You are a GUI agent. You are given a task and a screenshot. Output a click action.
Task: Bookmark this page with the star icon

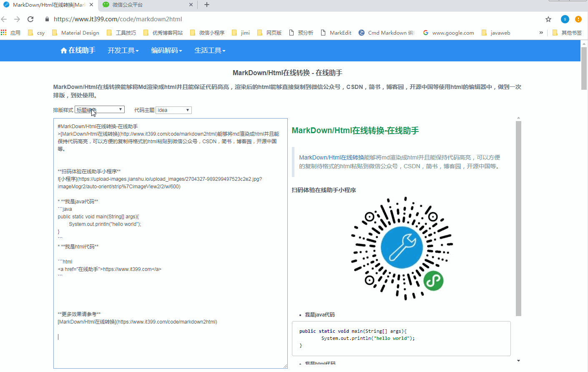(x=548, y=19)
